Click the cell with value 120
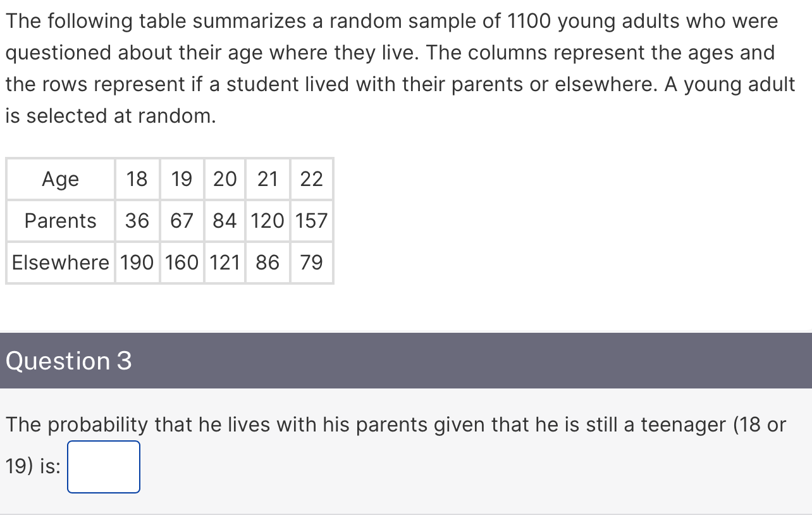 tap(266, 221)
